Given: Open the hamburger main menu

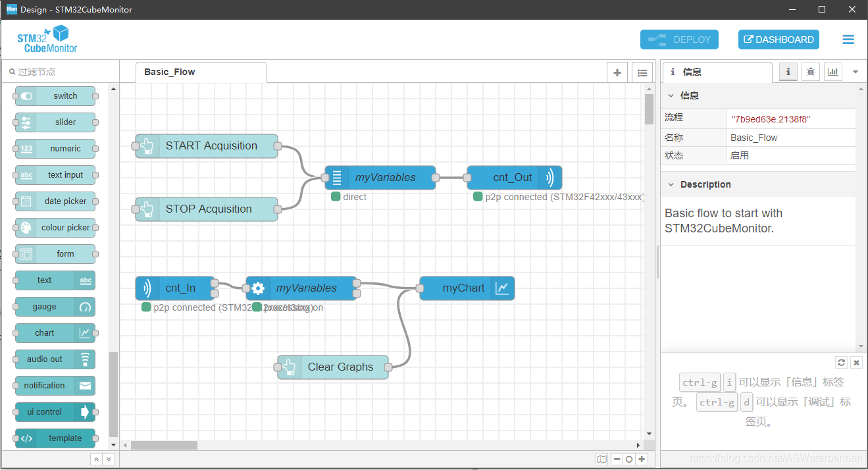Looking at the screenshot, I should pos(848,39).
